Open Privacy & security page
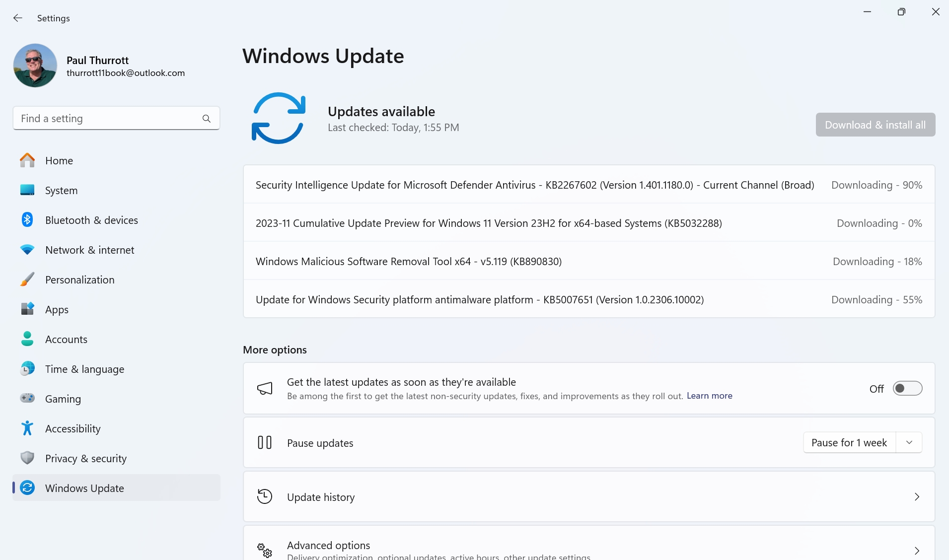Image resolution: width=949 pixels, height=560 pixels. (116, 458)
